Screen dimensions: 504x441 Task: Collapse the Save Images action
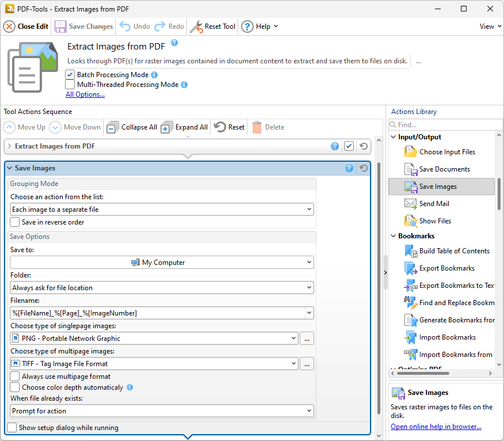click(x=10, y=168)
